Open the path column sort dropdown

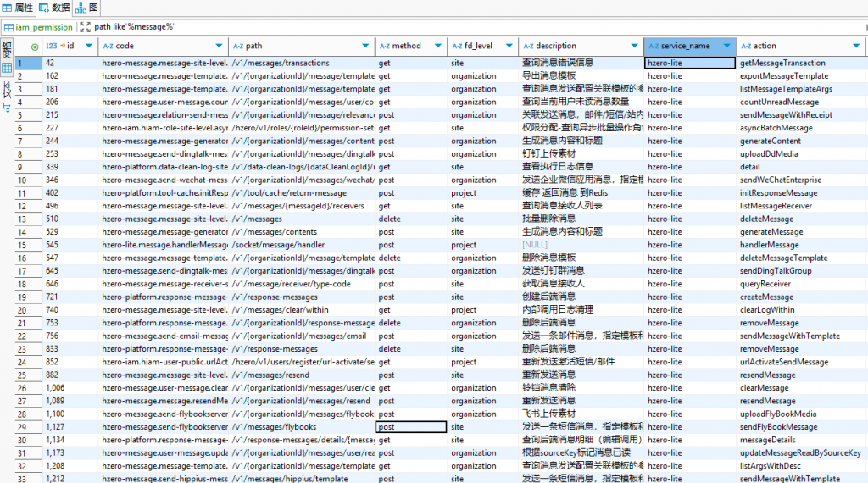tap(365, 46)
